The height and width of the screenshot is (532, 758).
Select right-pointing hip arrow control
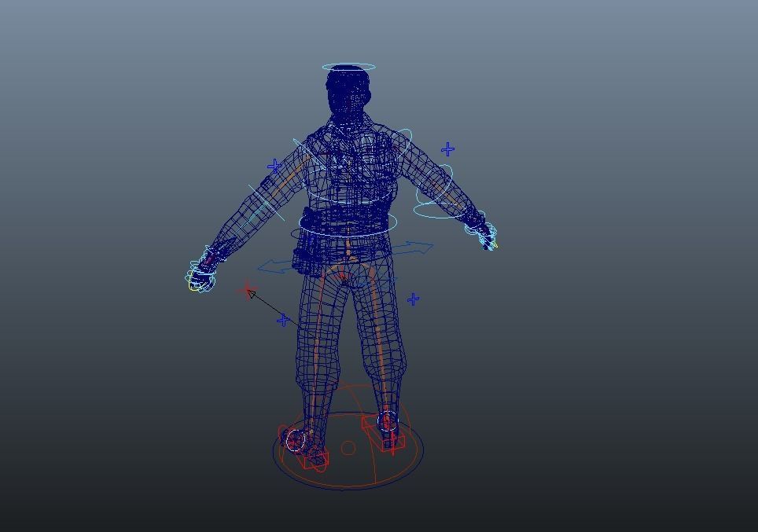(x=414, y=248)
